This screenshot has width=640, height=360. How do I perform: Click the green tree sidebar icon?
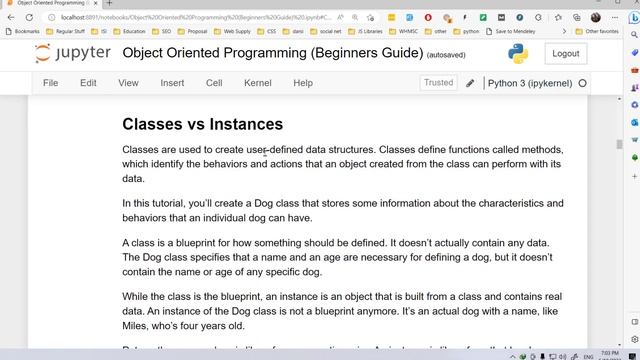coord(634,158)
